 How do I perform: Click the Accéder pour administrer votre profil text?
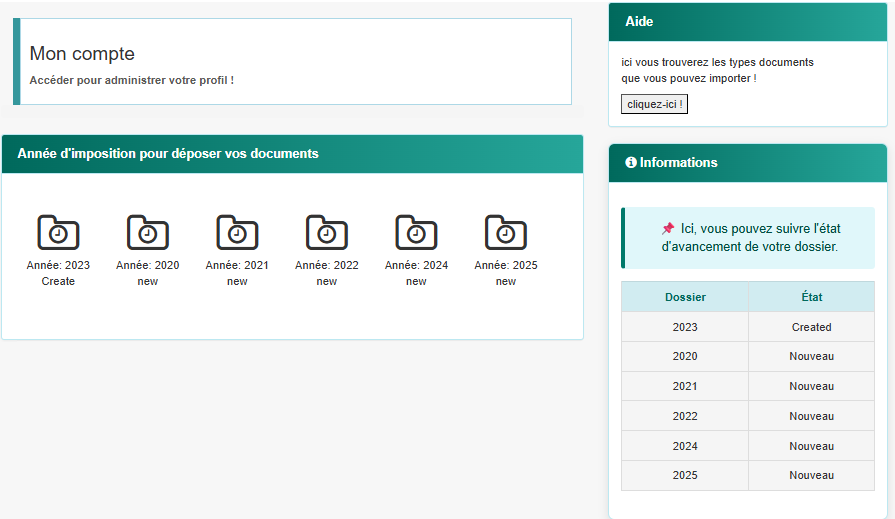(x=132, y=80)
